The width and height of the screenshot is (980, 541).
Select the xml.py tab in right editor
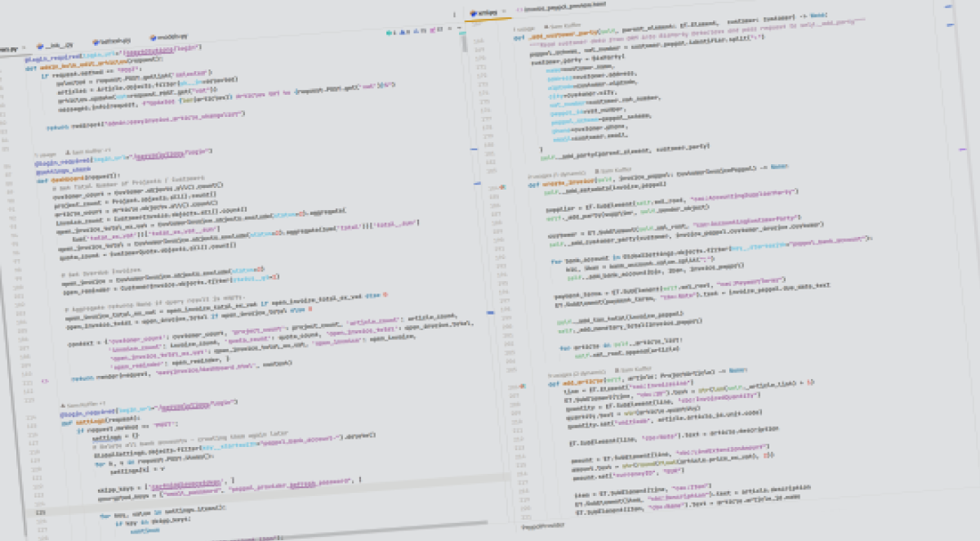[485, 14]
